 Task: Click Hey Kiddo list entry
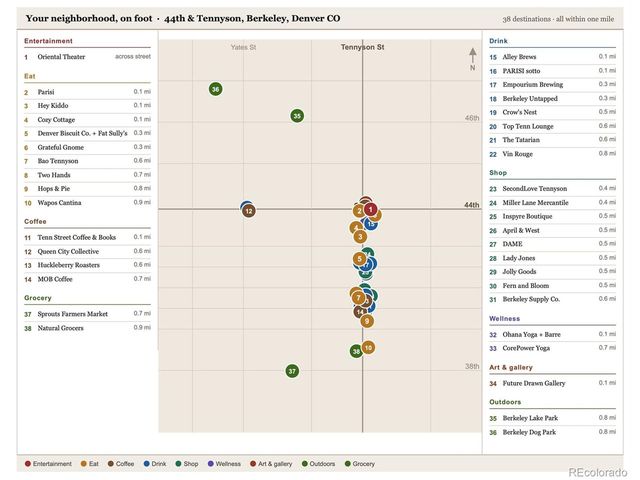(87, 106)
